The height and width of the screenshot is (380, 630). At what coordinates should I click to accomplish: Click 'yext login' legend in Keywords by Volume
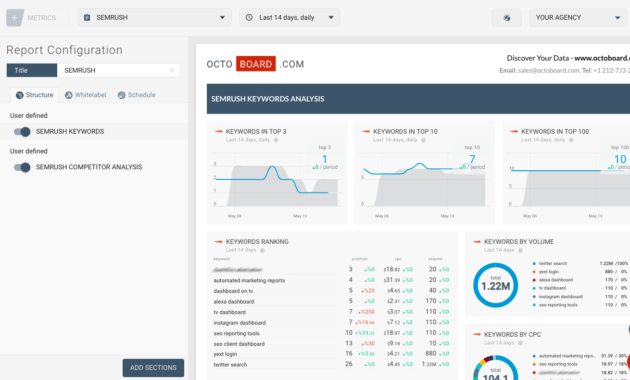tap(549, 272)
